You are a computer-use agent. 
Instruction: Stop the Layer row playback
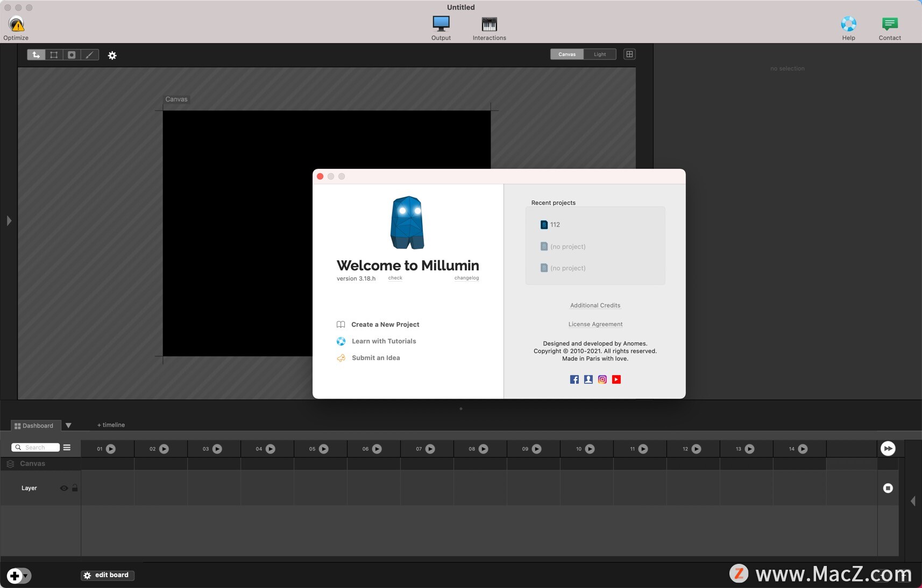tap(888, 488)
